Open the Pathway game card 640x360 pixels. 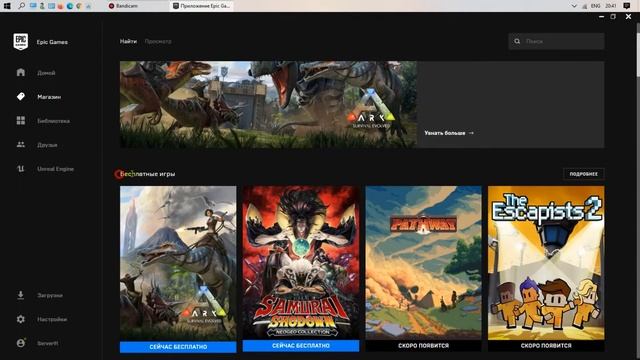coord(423,263)
